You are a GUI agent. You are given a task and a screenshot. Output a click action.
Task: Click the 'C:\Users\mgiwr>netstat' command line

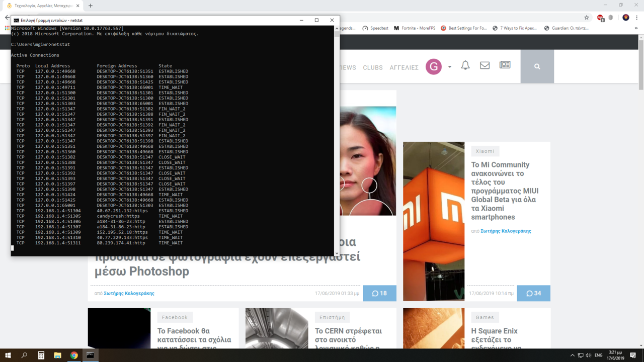click(41, 44)
